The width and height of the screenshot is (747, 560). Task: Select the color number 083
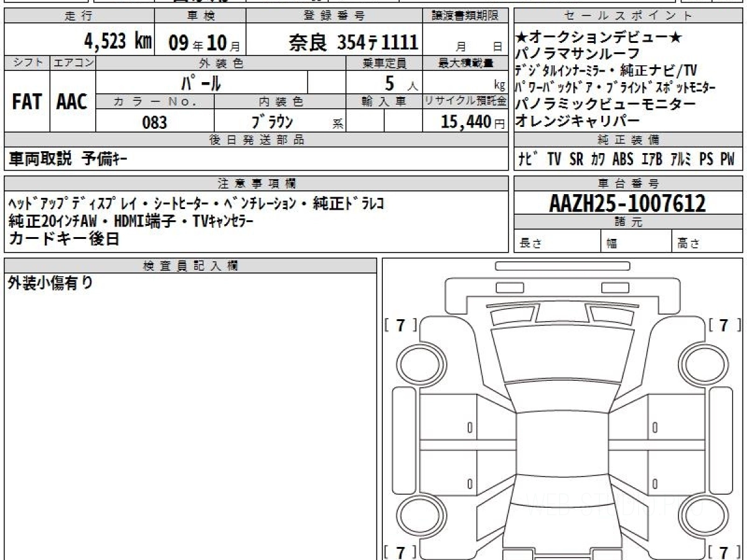154,122
